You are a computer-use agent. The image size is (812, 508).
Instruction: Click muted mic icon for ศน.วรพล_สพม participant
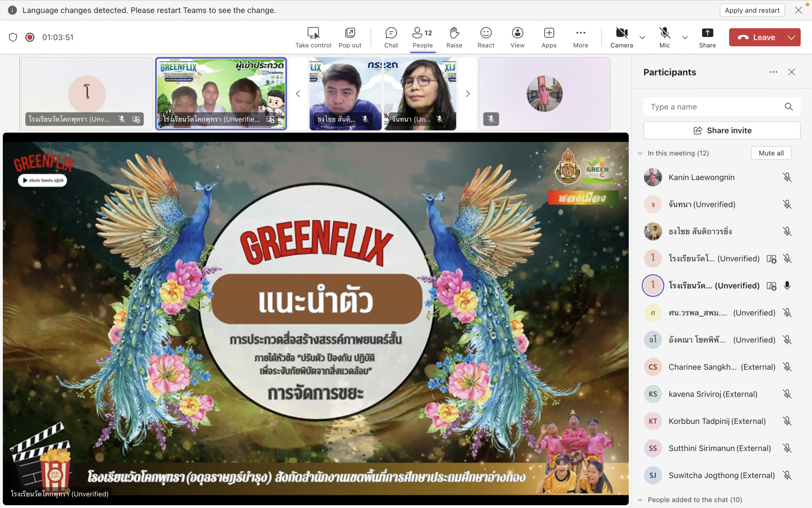pos(787,312)
